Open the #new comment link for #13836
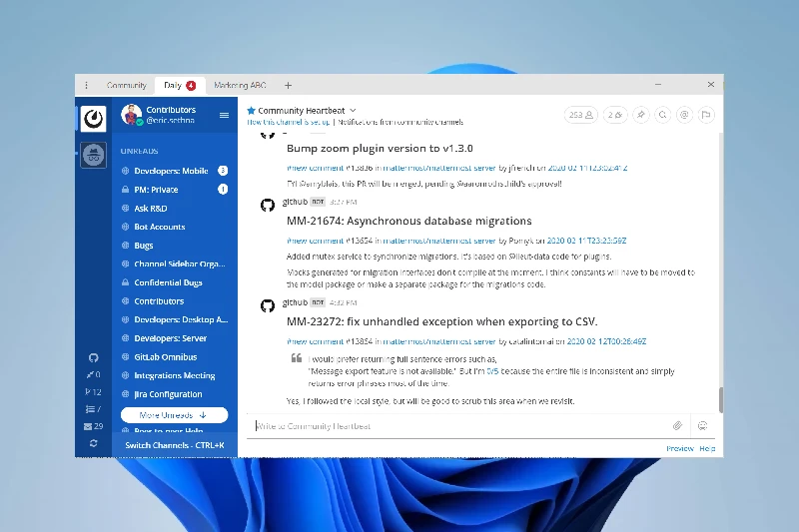 coord(315,168)
